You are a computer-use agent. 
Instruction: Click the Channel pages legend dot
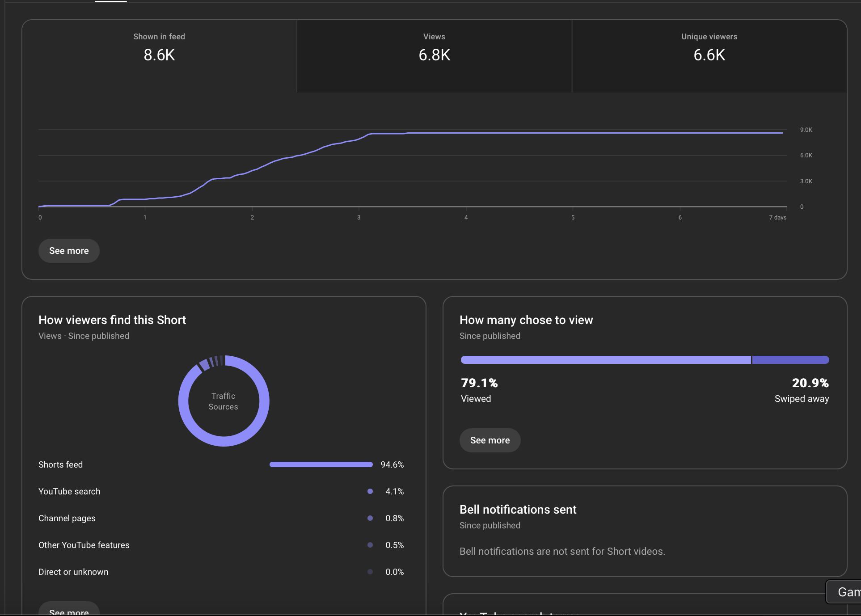point(370,518)
